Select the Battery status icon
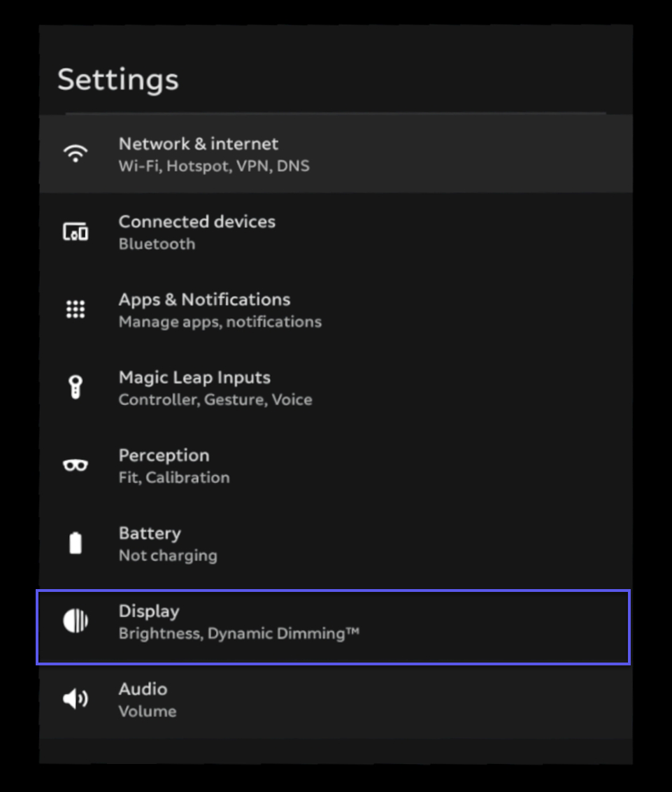Screen dimensions: 672x792 pos(76,542)
